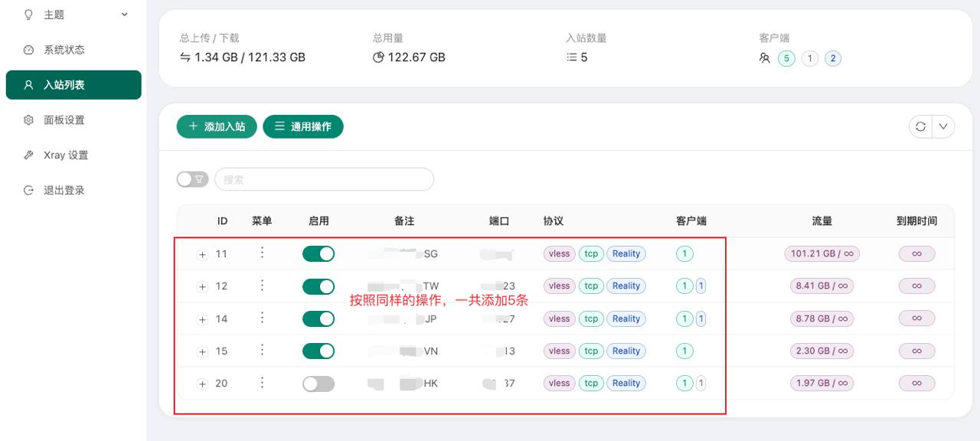
Task: Toggle the filter switch beside search box
Action: (192, 179)
